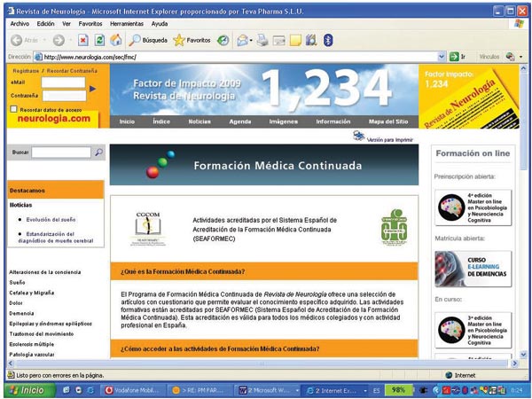Image resolution: width=532 pixels, height=399 pixels.
Task: Open the Favoritos menu
Action: point(90,24)
